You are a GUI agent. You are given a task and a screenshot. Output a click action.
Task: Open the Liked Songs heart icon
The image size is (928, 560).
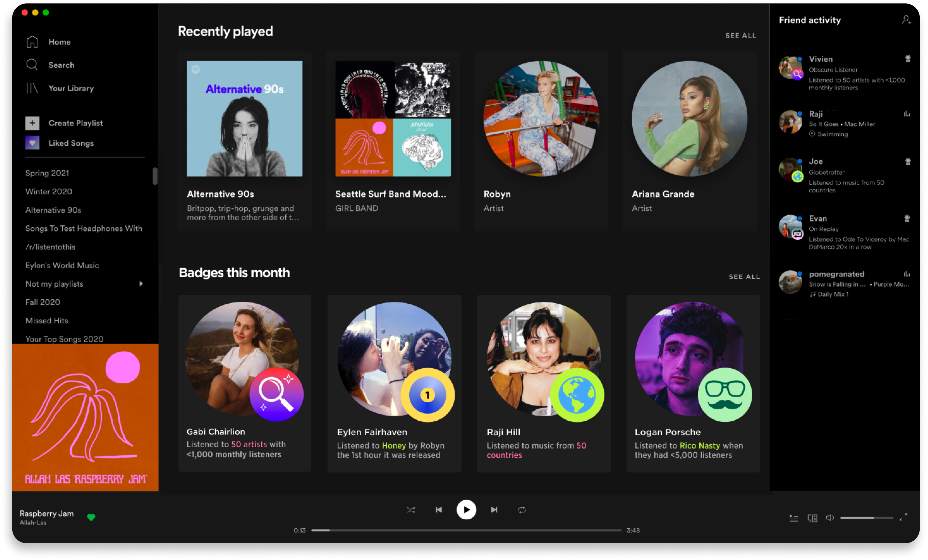32,143
